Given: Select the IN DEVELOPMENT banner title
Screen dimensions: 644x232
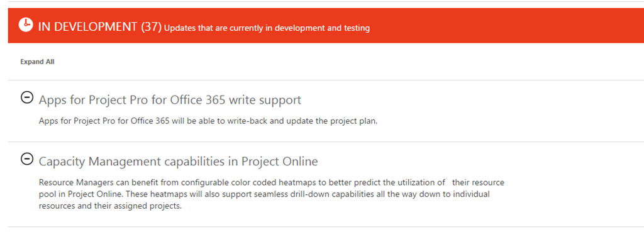Looking at the screenshot, I should 87,26.
